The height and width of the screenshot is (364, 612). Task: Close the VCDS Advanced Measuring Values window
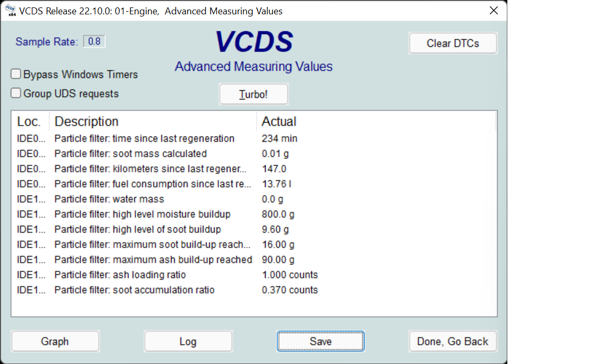coord(494,11)
